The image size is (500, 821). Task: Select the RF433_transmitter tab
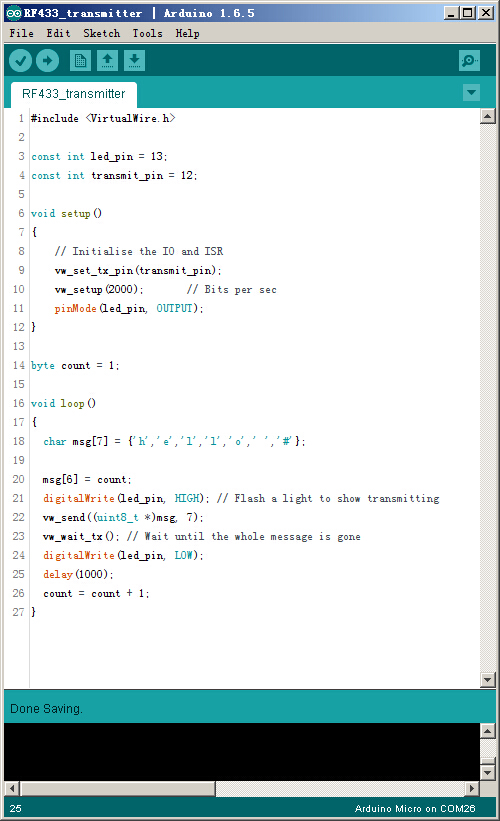(74, 94)
